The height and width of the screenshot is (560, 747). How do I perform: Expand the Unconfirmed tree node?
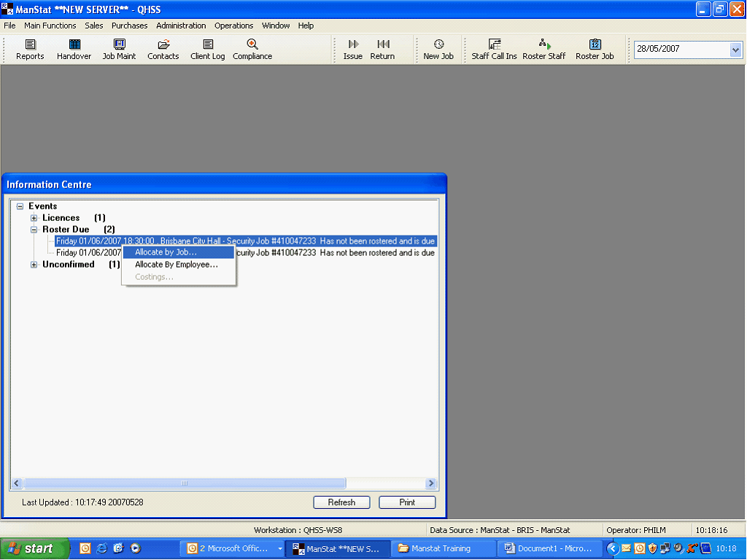(34, 265)
